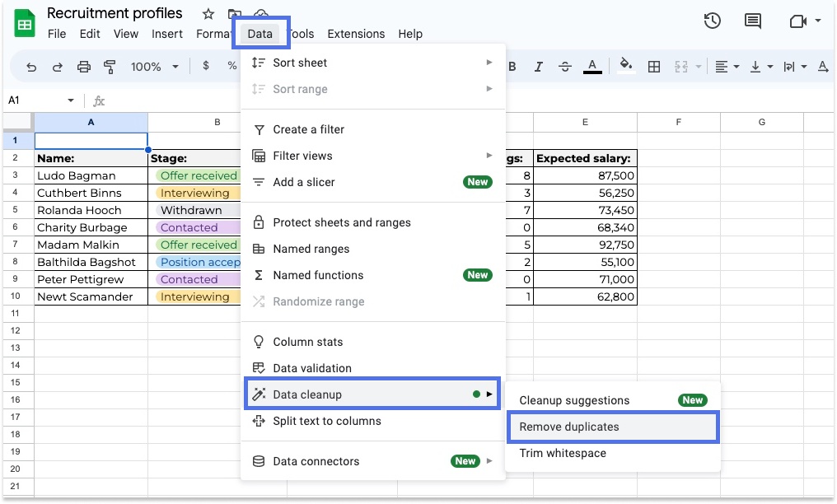Open the Extensions menu
Screen dimensions: 837x504
[x=356, y=34]
